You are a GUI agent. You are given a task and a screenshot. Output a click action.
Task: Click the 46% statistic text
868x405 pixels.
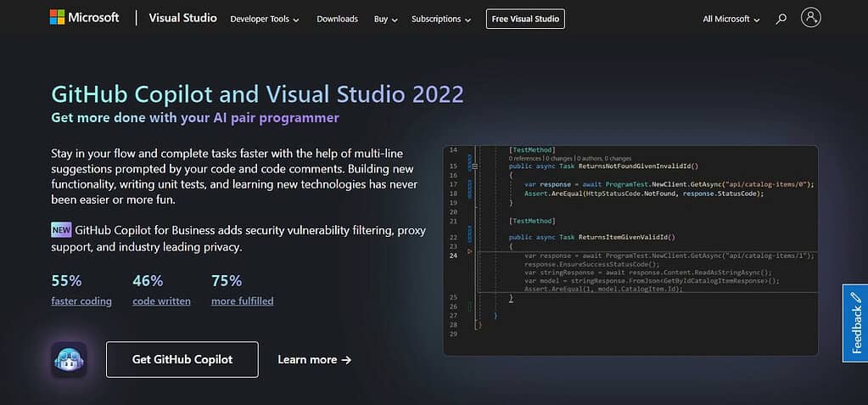148,281
